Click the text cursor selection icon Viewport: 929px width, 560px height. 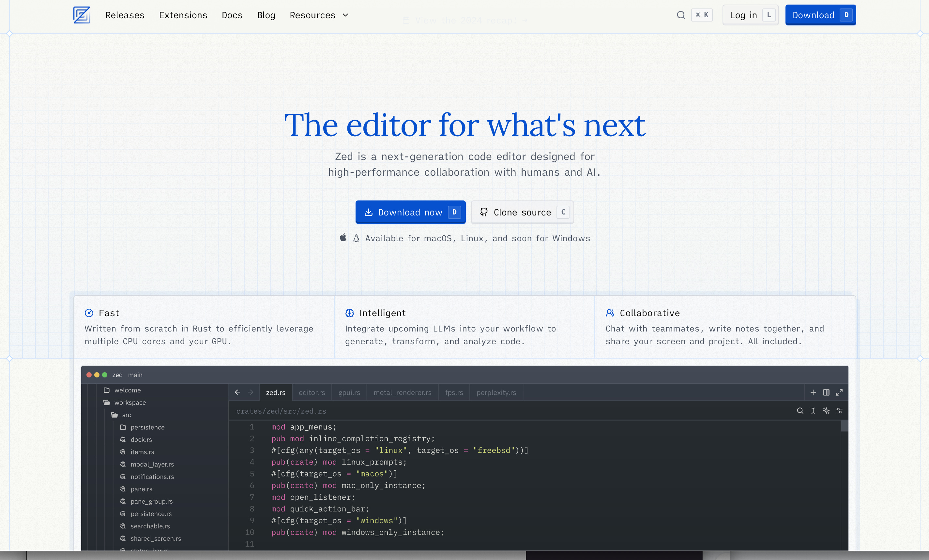click(813, 411)
